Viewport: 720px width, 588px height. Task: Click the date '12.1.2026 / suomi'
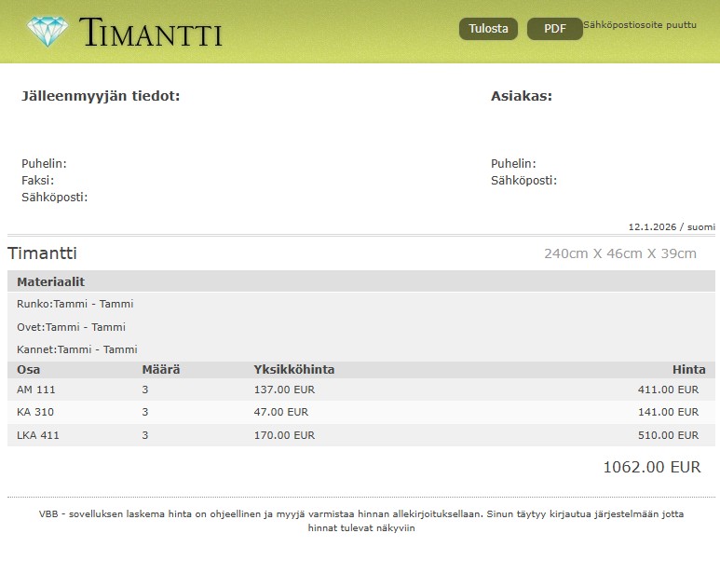(x=671, y=226)
